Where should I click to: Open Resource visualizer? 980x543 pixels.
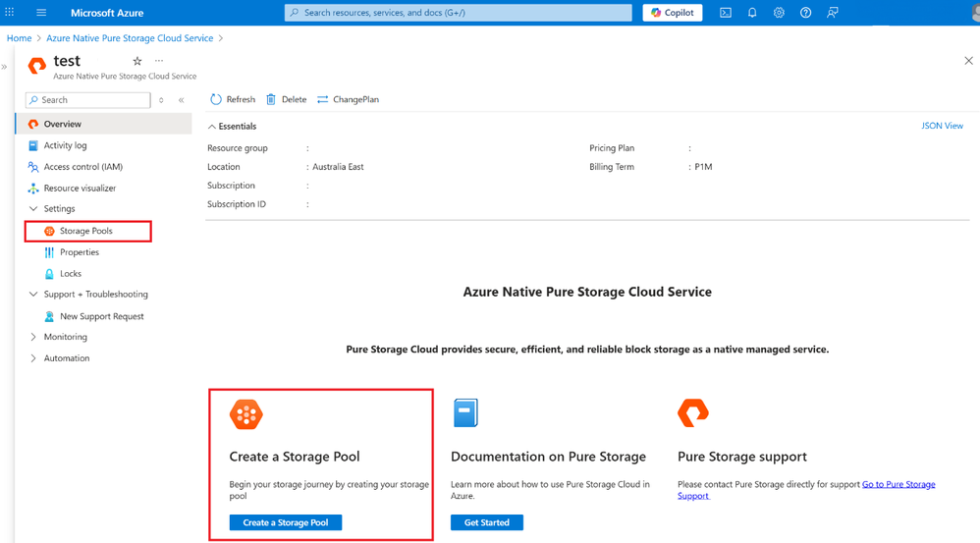point(80,189)
